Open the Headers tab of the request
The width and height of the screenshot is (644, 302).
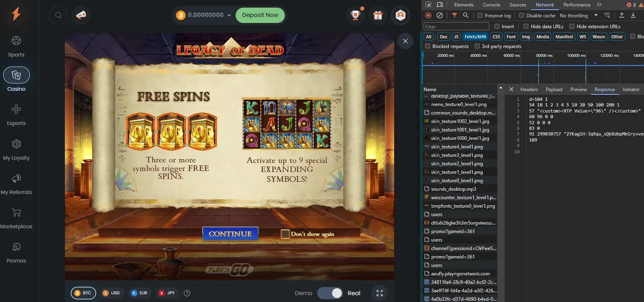point(529,90)
